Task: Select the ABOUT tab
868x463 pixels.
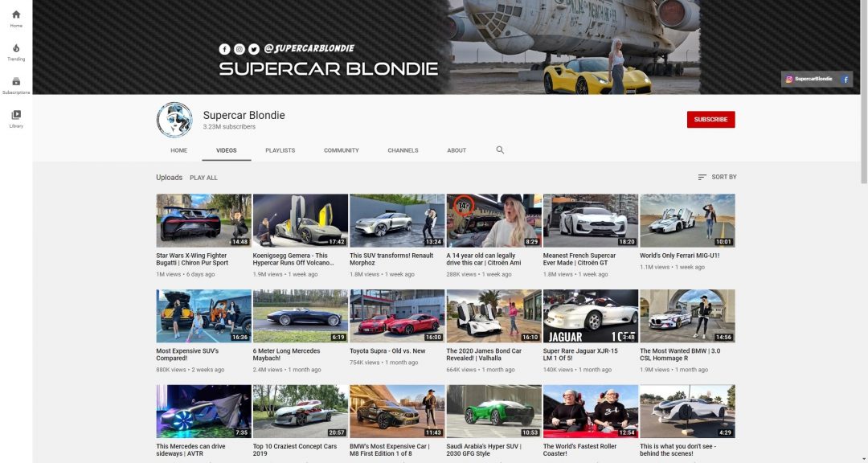Action: pos(456,150)
